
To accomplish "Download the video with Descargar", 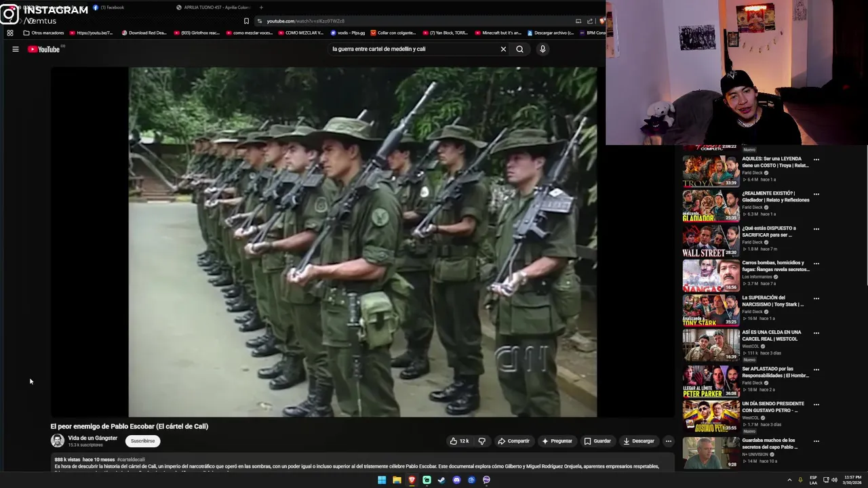I will [639, 441].
